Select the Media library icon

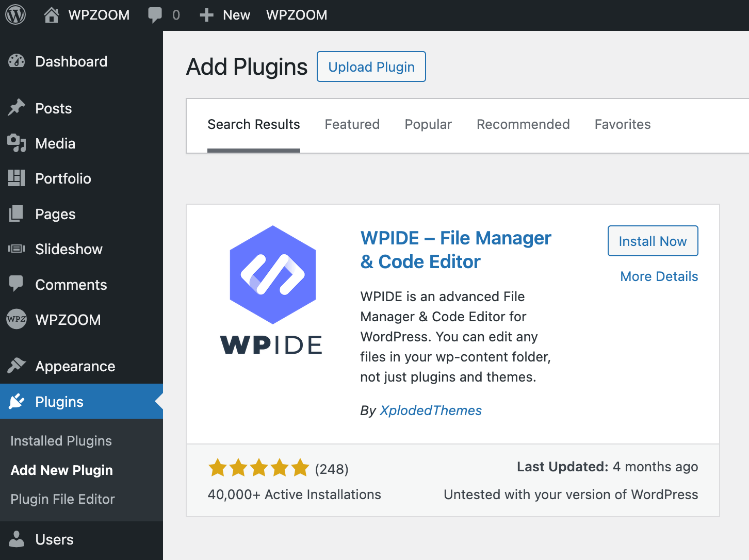coord(17,143)
